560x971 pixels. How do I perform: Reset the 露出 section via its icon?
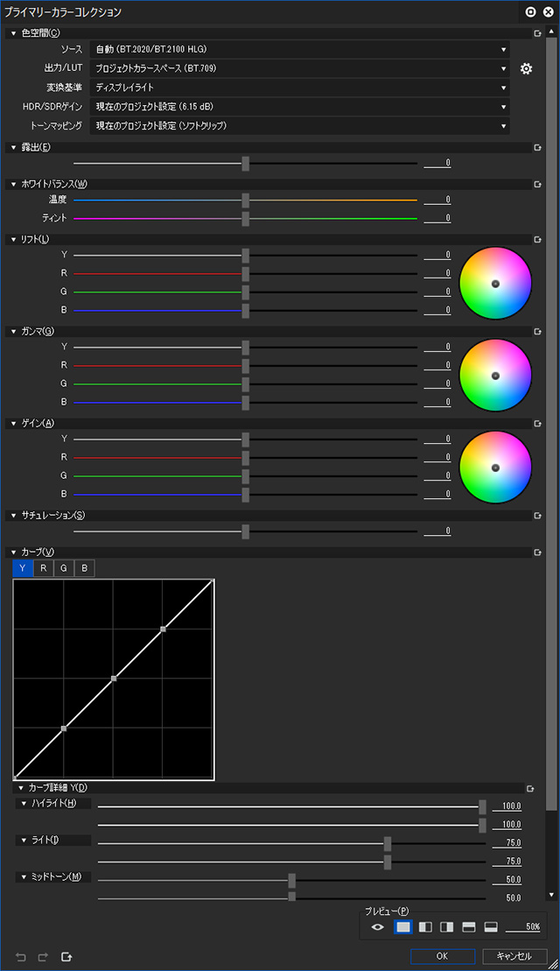538,148
